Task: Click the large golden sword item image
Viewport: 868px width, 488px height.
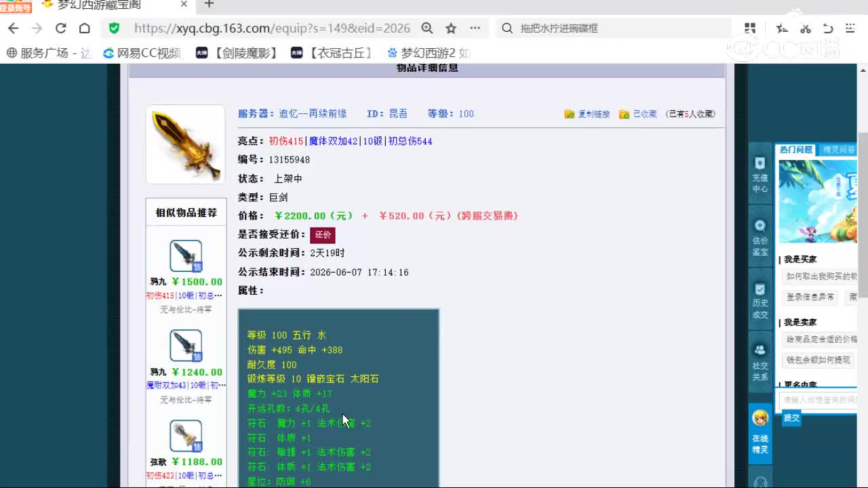Action: click(185, 144)
